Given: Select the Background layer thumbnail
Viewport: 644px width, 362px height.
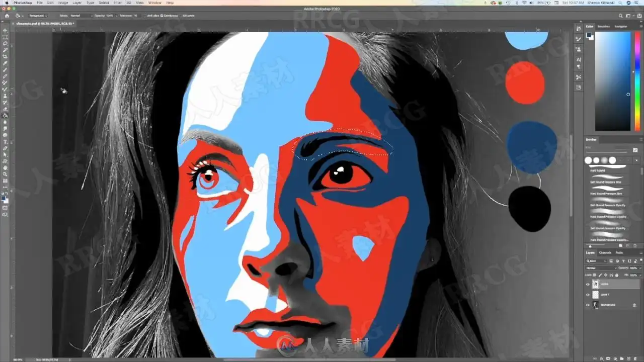Looking at the screenshot, I should pyautogui.click(x=596, y=305).
